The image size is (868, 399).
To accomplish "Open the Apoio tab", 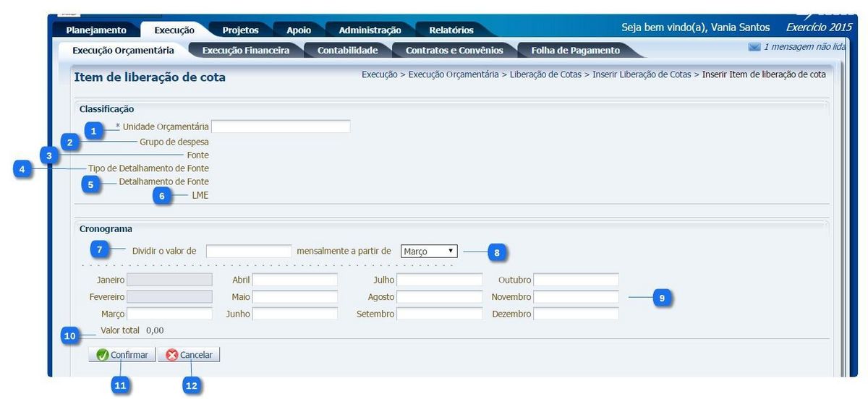I will pos(299,30).
